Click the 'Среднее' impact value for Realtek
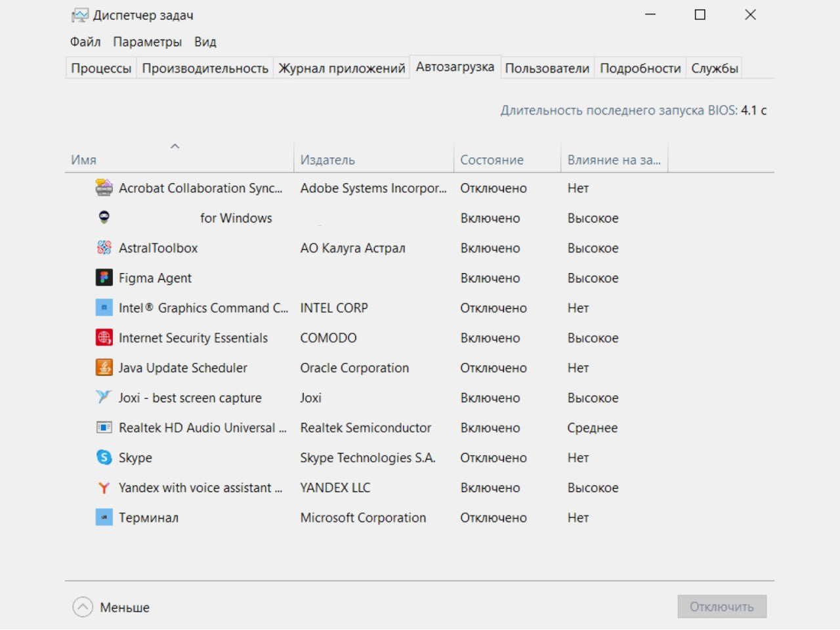Screen dimensions: 840x630 coord(593,428)
